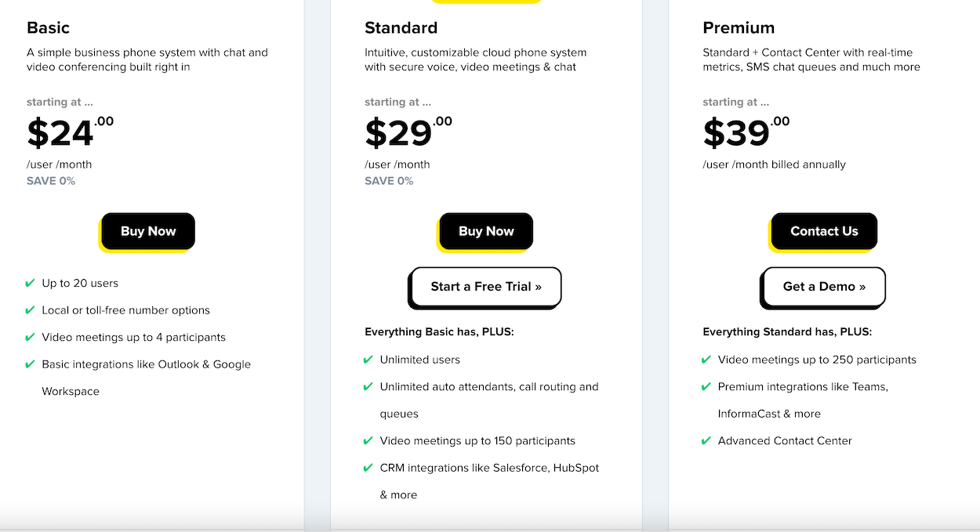The height and width of the screenshot is (532, 980).
Task: Click the Buy Now button for Standard plan
Action: (486, 231)
